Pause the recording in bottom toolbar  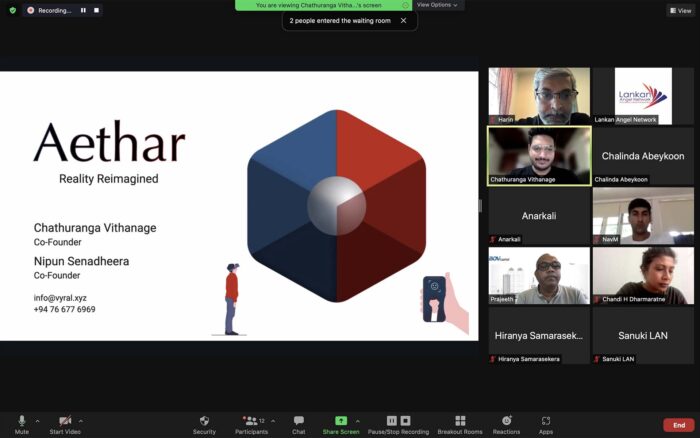coord(392,421)
